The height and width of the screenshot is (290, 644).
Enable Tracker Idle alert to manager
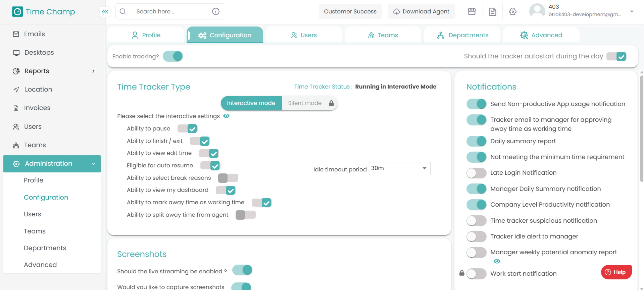tap(476, 236)
